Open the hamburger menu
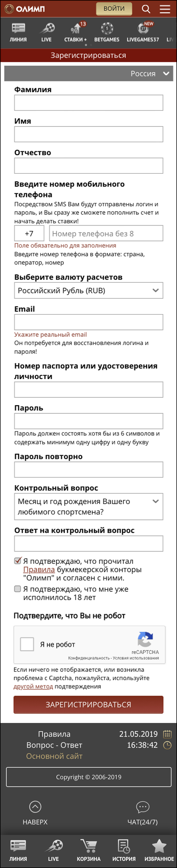This screenshot has height=868, width=177. point(165,9)
